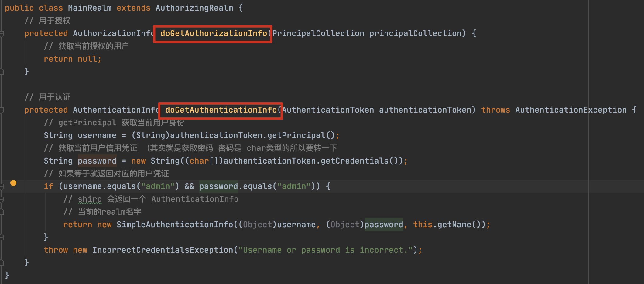Collapse the doGetAuthorizationInfo method fold marker
The width and height of the screenshot is (644, 284).
2,34
